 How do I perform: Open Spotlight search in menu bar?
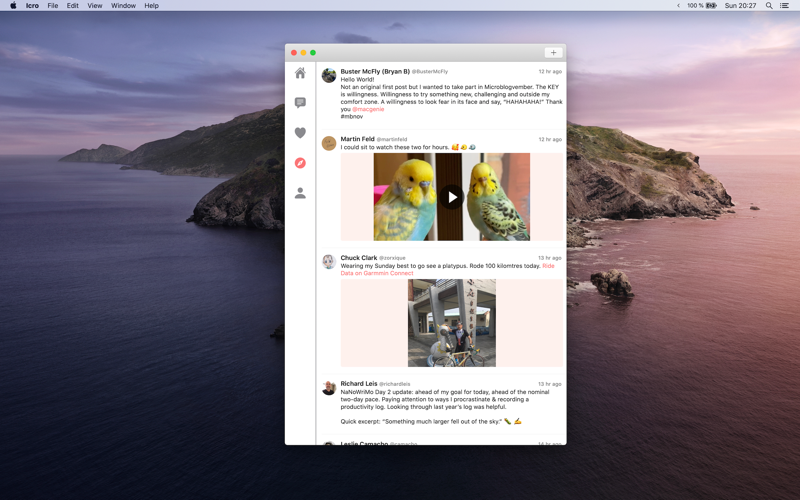click(769, 6)
